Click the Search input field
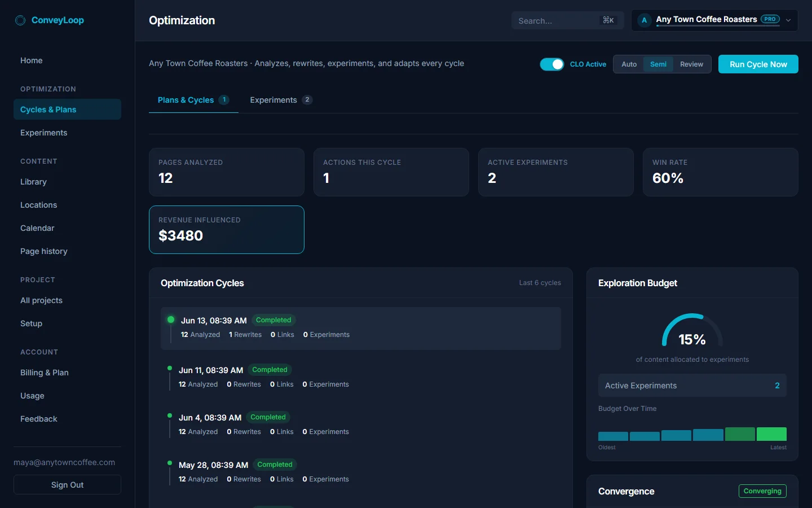The height and width of the screenshot is (508, 812). point(567,20)
